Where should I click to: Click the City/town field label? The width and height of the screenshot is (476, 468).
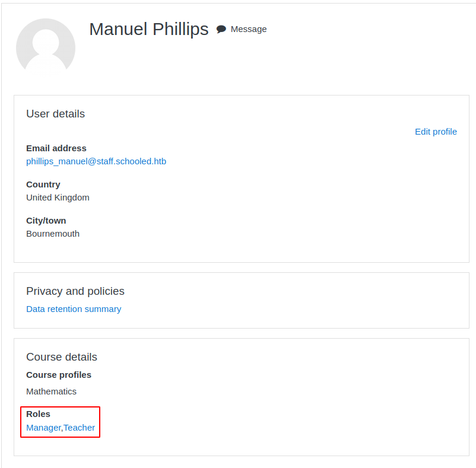46,221
